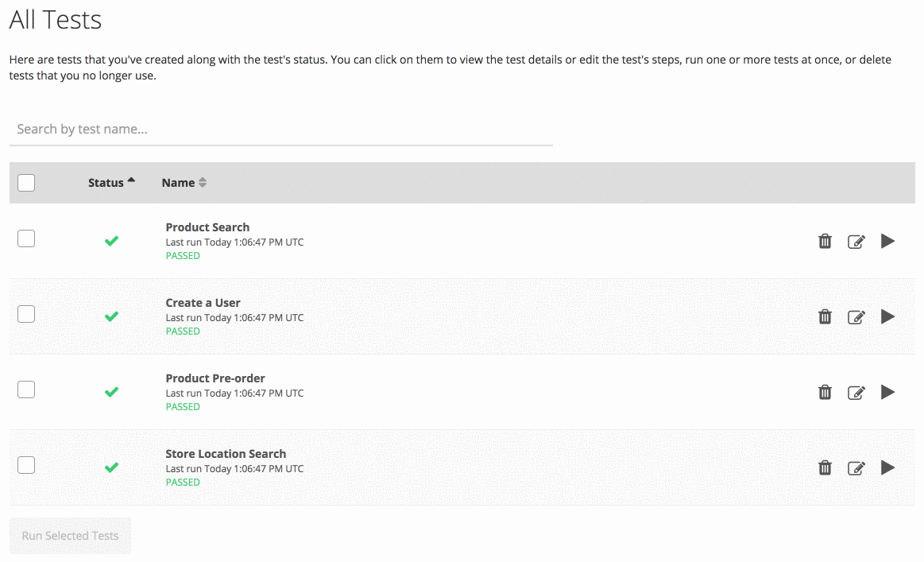Open the Product Pre-order test details
Image resolution: width=924 pixels, height=562 pixels.
[x=215, y=378]
